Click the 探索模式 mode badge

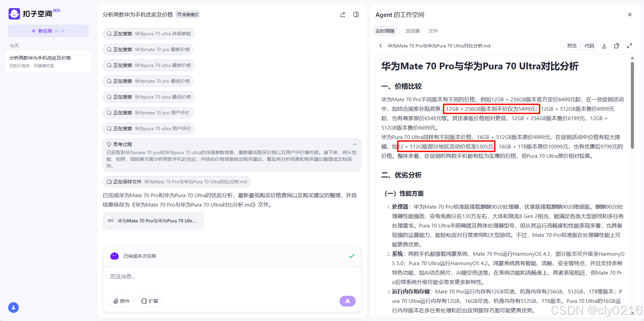tap(187, 14)
